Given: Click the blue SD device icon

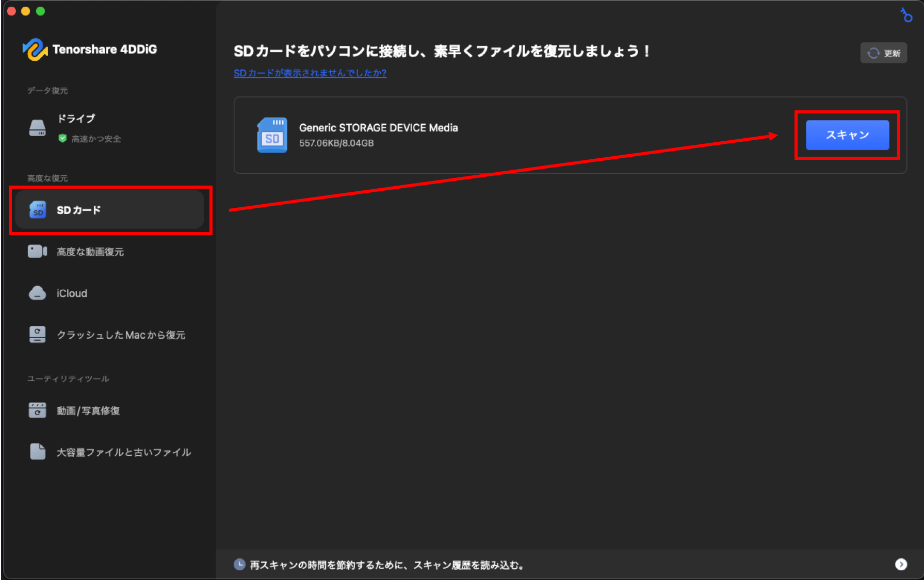Looking at the screenshot, I should tap(272, 135).
